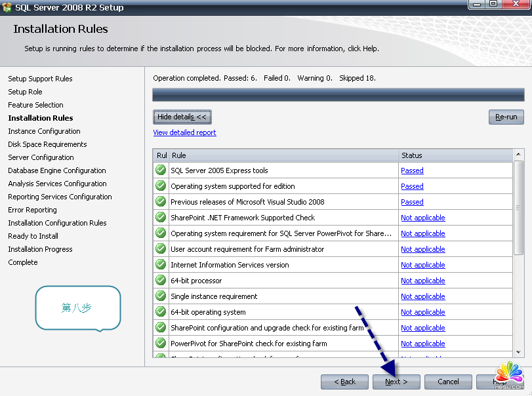Click green check icon for Internet Information Services version
The height and width of the screenshot is (396, 532).
161,265
